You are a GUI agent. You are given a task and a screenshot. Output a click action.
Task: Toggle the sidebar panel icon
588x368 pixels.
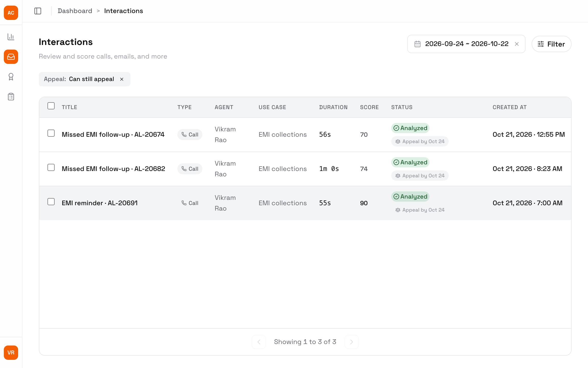(x=38, y=11)
